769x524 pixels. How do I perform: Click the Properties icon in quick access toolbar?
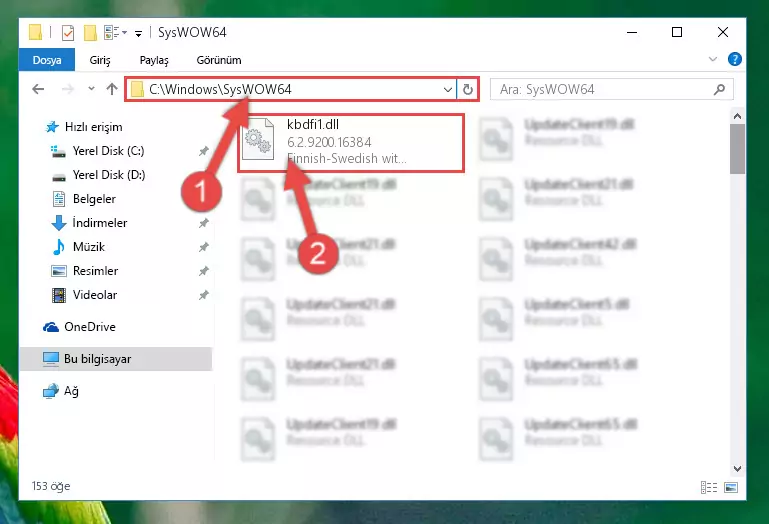[68, 33]
